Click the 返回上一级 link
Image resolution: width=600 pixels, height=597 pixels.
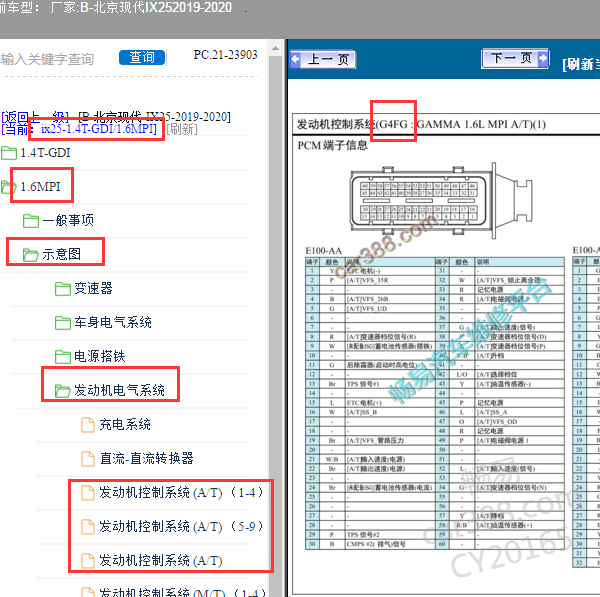click(35, 116)
